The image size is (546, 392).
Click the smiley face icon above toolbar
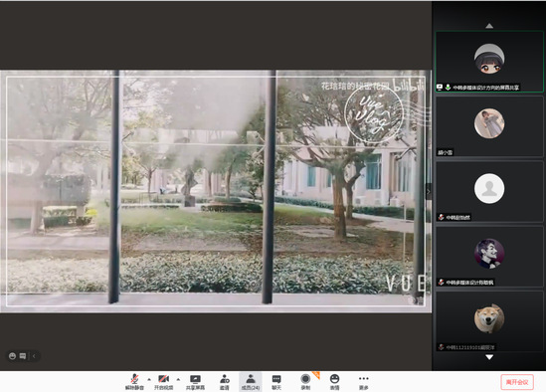click(x=12, y=356)
